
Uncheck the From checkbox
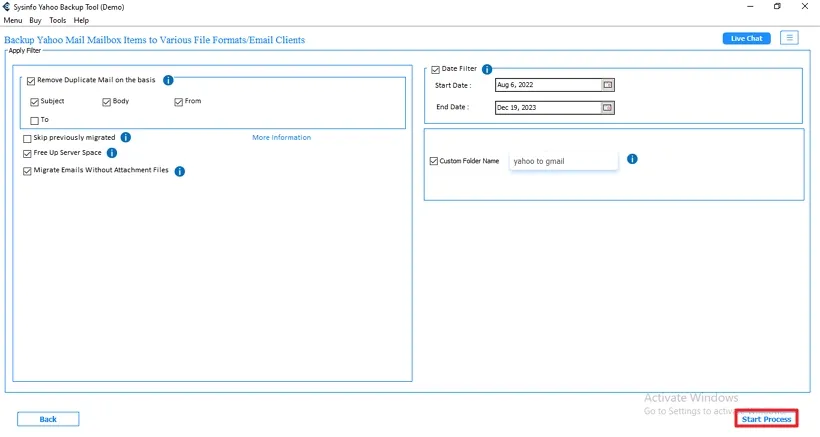pyautogui.click(x=178, y=102)
